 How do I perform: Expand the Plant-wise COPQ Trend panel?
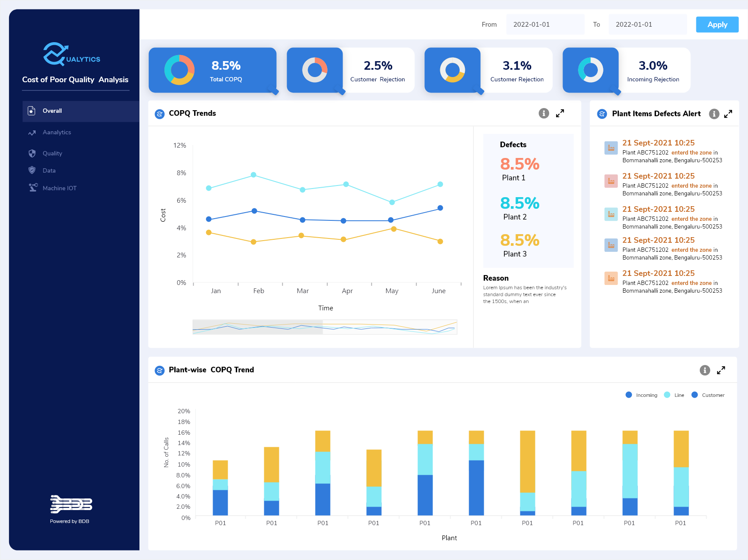(x=721, y=370)
